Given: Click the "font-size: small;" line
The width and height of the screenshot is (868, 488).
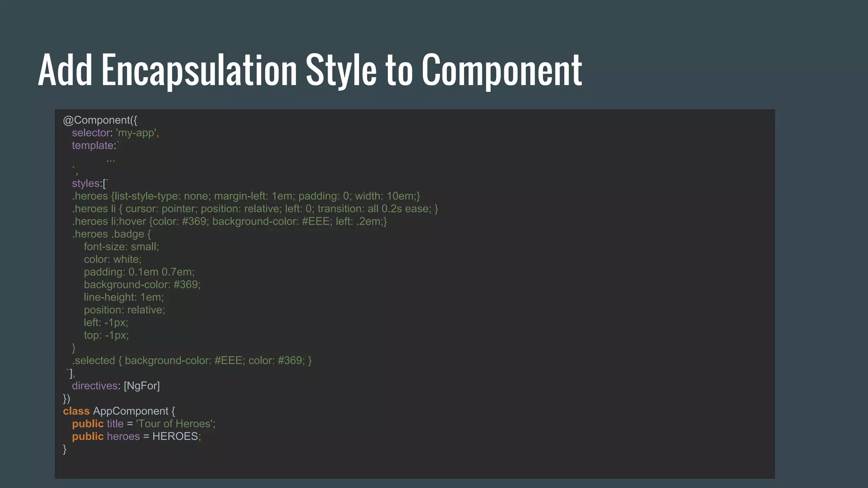Looking at the screenshot, I should tap(121, 247).
